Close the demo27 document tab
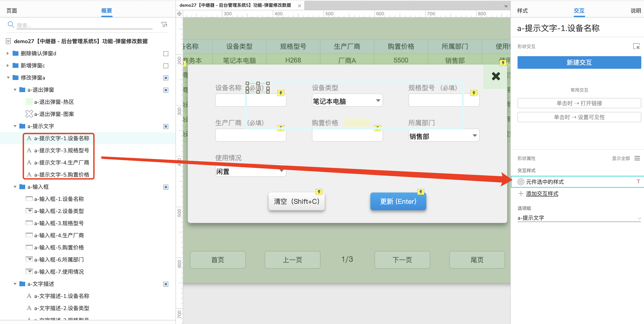The image size is (644, 324). pyautogui.click(x=299, y=6)
